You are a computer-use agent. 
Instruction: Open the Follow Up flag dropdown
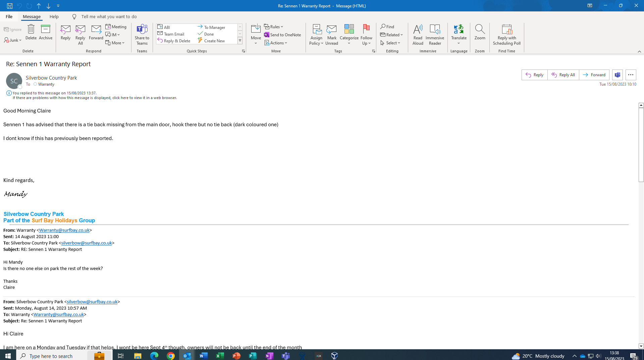(366, 35)
